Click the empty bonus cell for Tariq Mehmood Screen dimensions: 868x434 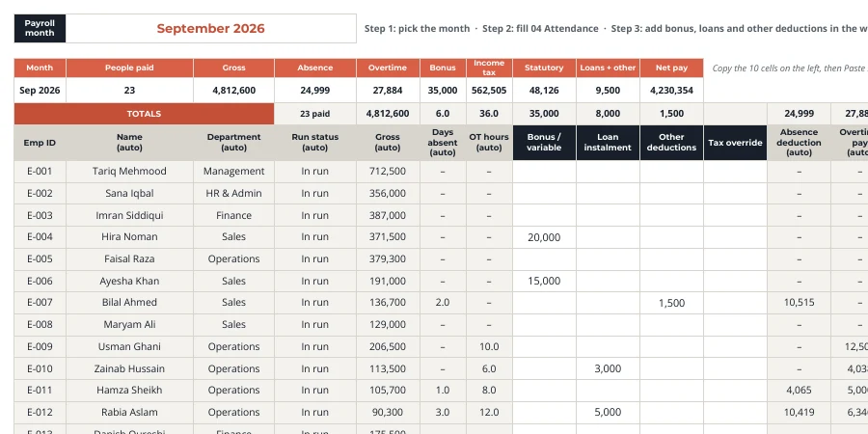544,172
